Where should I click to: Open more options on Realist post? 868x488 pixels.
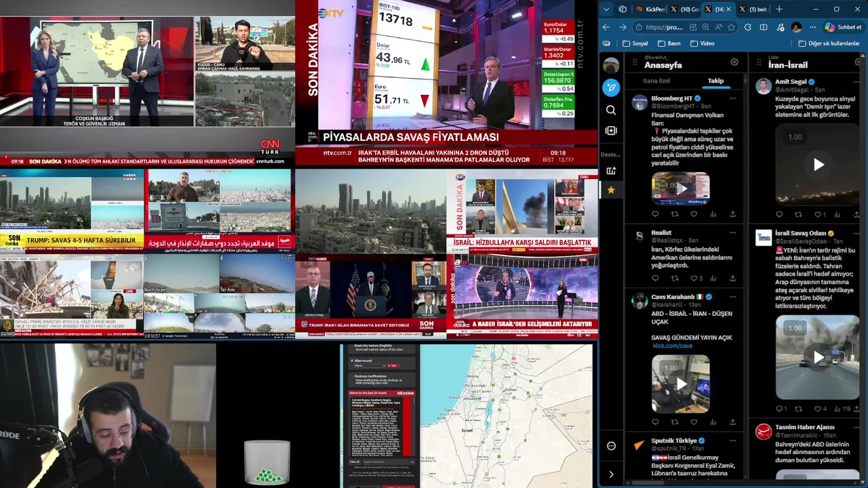pyautogui.click(x=732, y=232)
